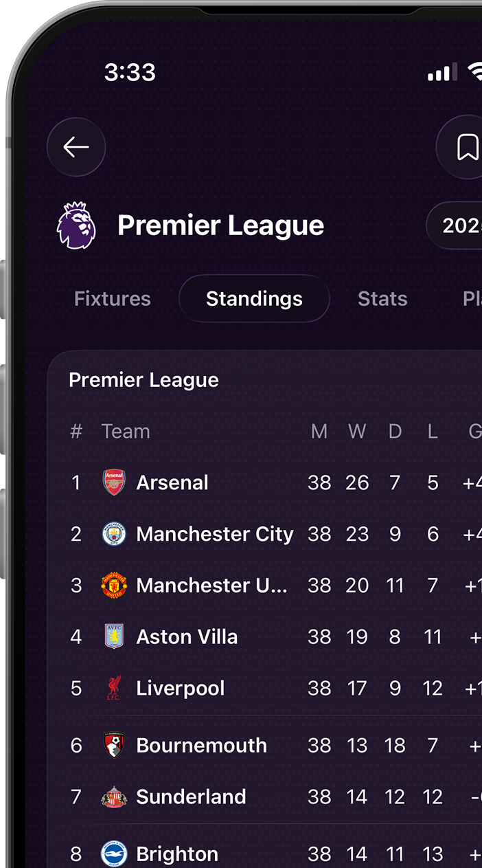Select the Standings tab
Viewport: 482px width, 868px height.
click(x=254, y=299)
